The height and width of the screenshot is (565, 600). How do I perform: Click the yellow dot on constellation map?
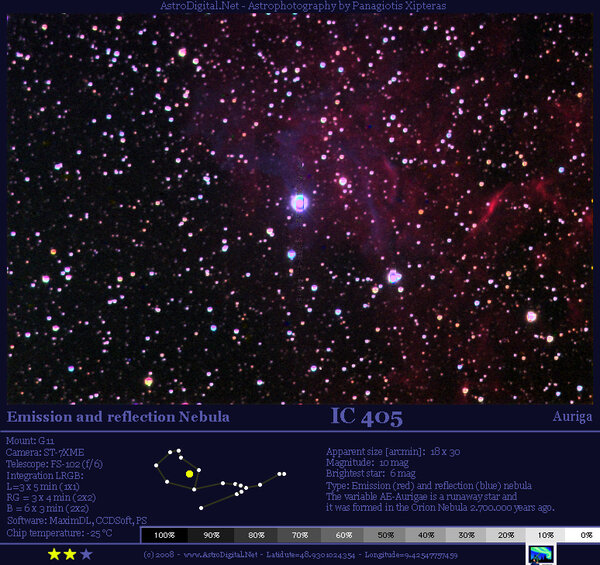tap(189, 473)
